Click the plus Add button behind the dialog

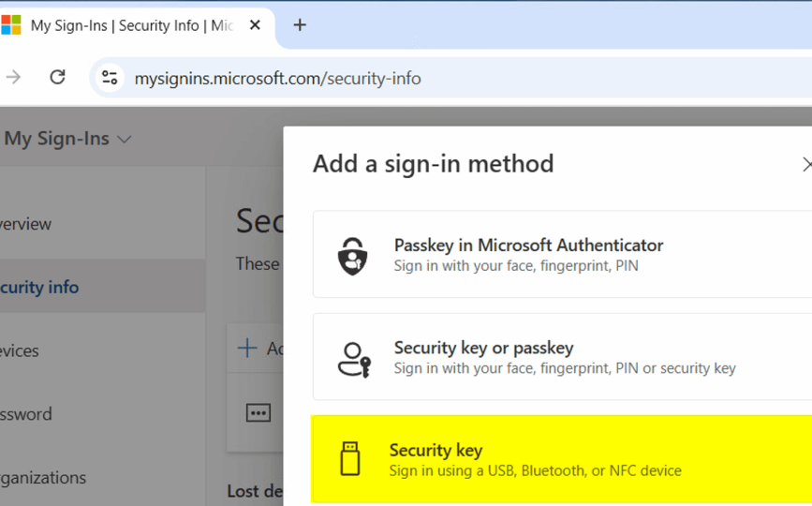247,349
